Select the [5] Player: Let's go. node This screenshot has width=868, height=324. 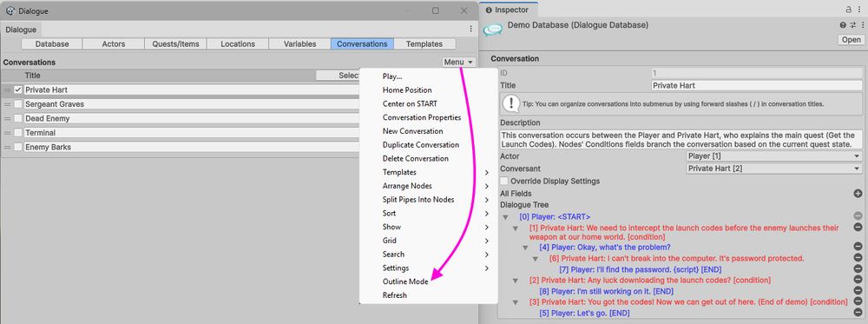tap(584, 314)
